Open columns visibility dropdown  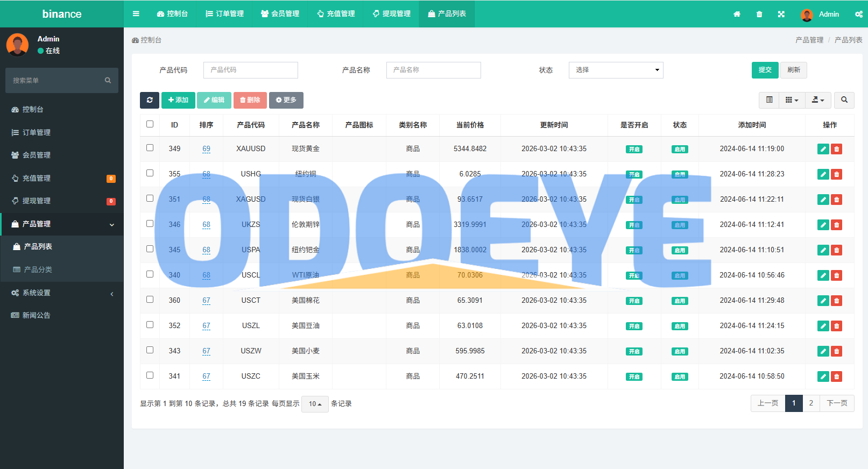point(792,100)
